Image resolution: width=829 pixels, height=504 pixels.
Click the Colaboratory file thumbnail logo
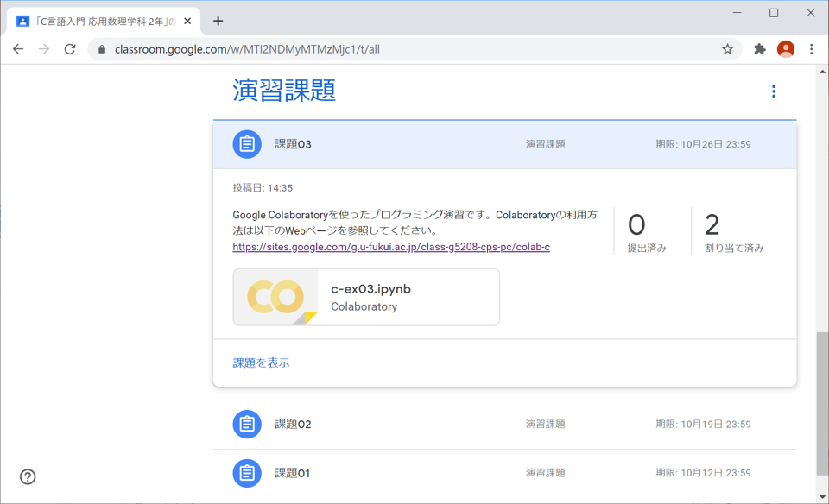point(275,297)
